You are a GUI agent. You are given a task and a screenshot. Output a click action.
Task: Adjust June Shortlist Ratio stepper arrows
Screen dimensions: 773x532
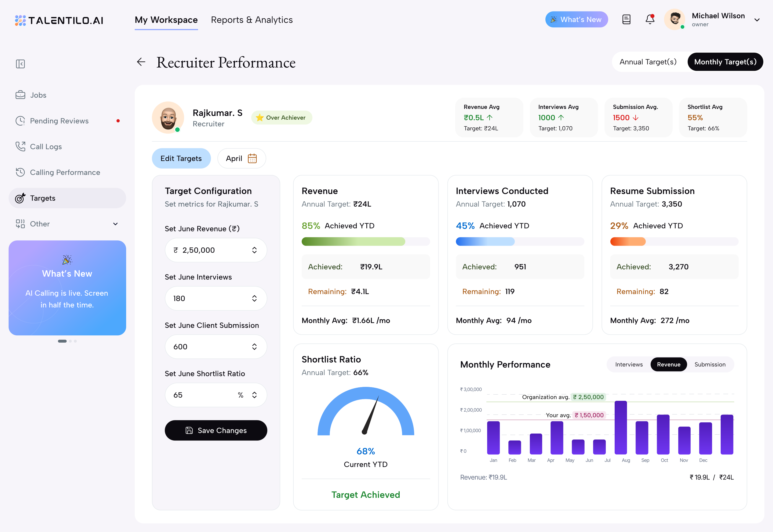[254, 395]
